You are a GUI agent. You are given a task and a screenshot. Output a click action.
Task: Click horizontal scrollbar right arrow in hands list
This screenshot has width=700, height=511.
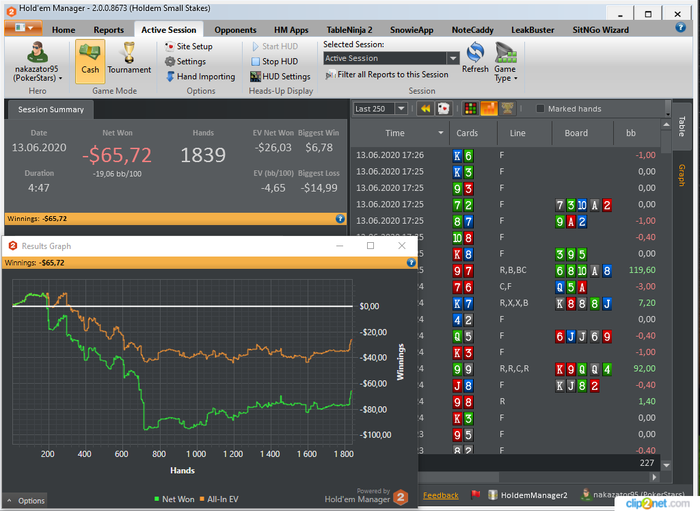point(654,477)
